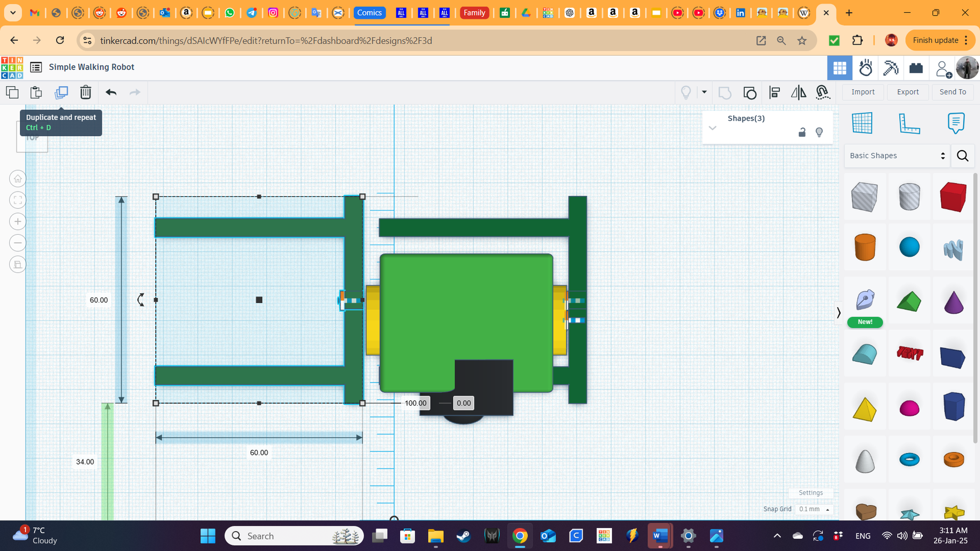Hide selected shapes with inspector lightbulb
The height and width of the screenshot is (551, 980).
pyautogui.click(x=819, y=132)
